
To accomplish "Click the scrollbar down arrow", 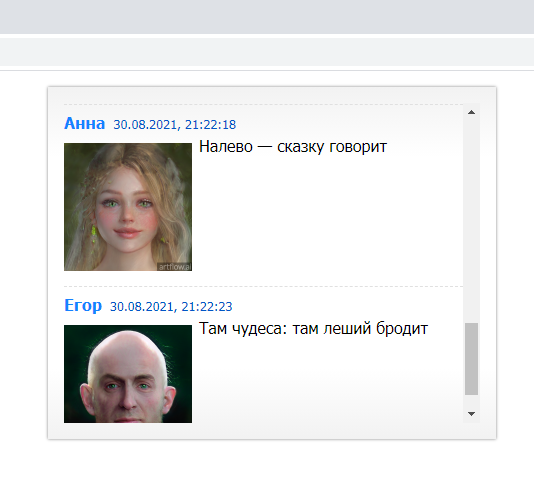I will (471, 414).
